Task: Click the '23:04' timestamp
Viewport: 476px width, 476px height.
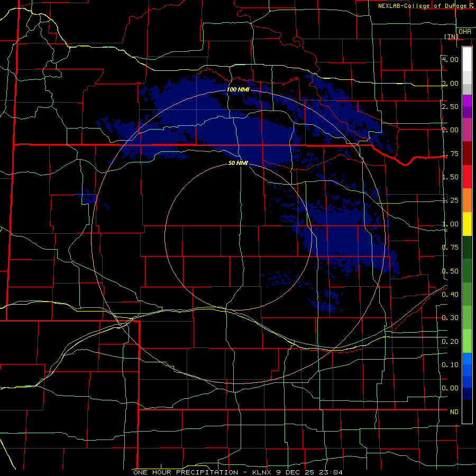Action: click(x=331, y=472)
